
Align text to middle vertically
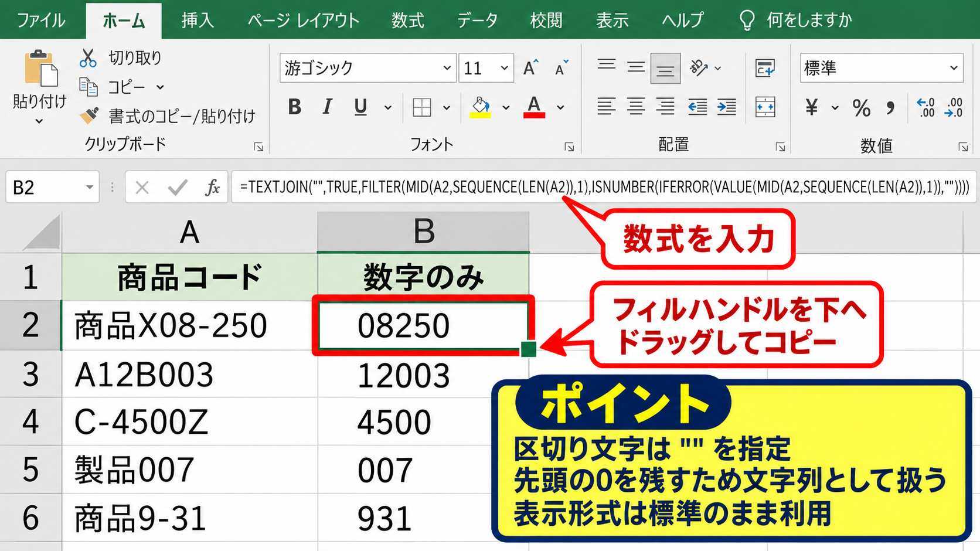pos(636,68)
